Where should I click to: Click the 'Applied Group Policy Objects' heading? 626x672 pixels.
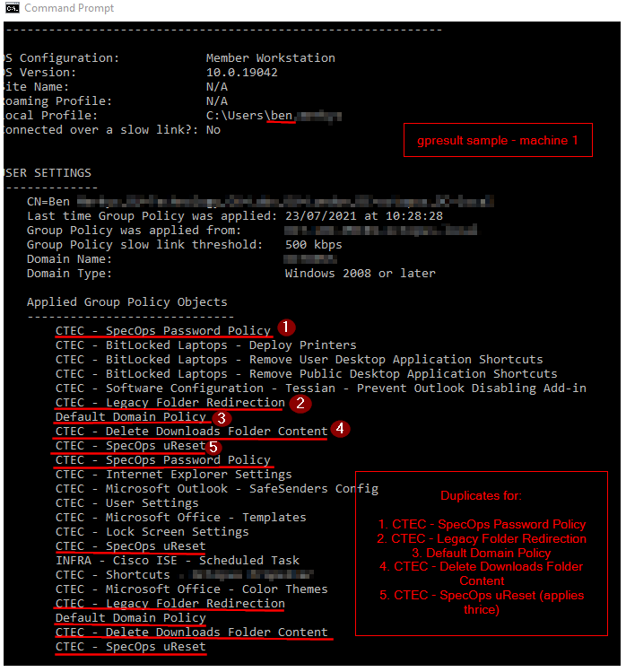pos(127,302)
